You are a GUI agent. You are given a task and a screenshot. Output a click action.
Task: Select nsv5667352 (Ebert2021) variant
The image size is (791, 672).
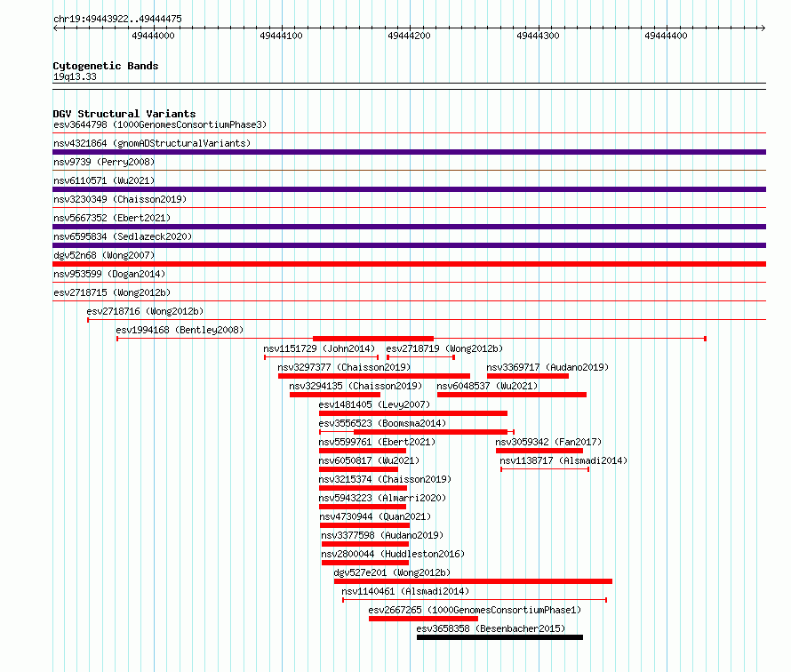pos(112,218)
